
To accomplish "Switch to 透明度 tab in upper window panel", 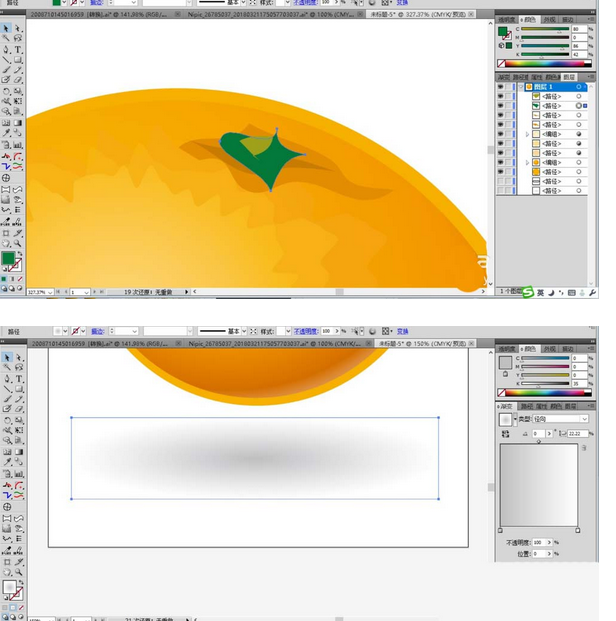I will pos(507,19).
